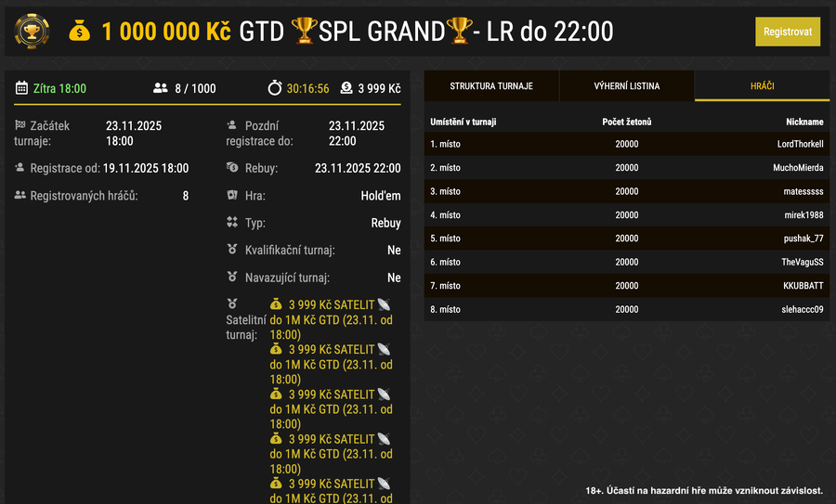
Task: Click the 30:16:56 countdown timer
Action: (x=307, y=88)
